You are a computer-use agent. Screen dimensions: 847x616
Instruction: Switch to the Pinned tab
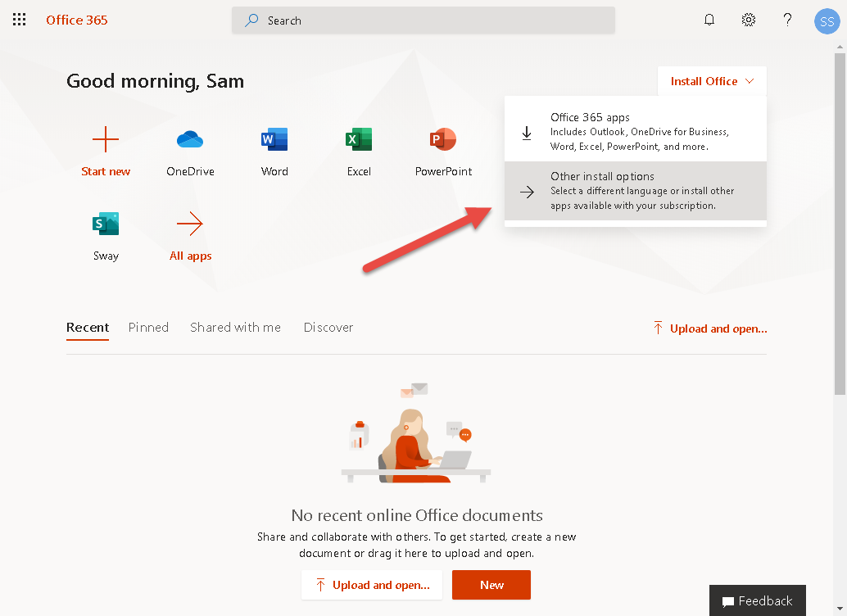(148, 328)
